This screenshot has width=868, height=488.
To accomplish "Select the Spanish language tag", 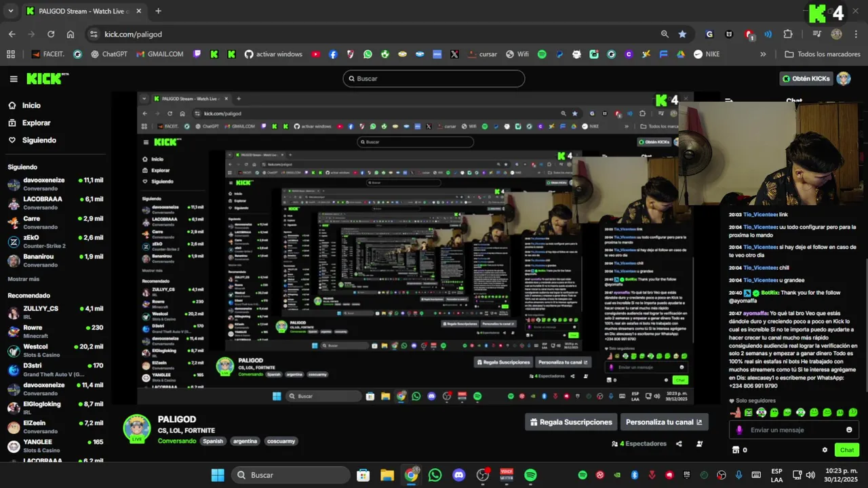I will click(x=213, y=441).
